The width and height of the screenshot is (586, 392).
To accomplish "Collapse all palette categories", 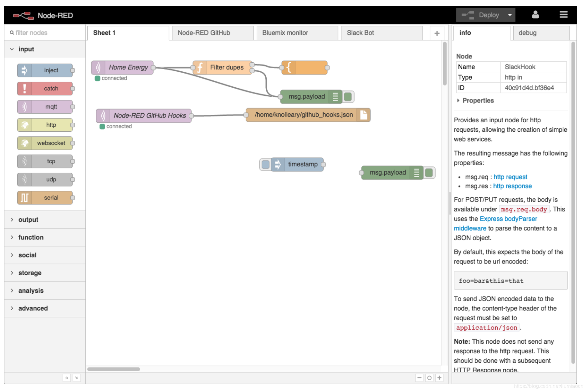I will [67, 378].
